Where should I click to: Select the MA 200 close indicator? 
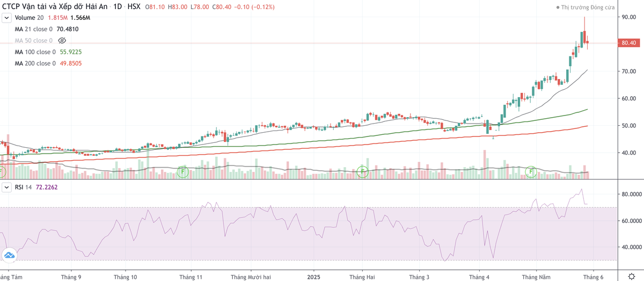tap(35, 63)
